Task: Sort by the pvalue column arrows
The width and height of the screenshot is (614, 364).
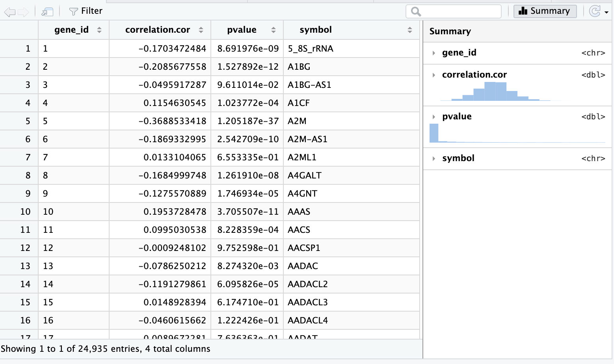Action: pos(274,30)
